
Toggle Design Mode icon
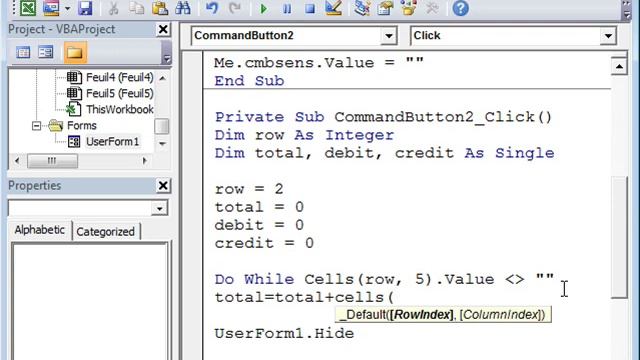333,8
